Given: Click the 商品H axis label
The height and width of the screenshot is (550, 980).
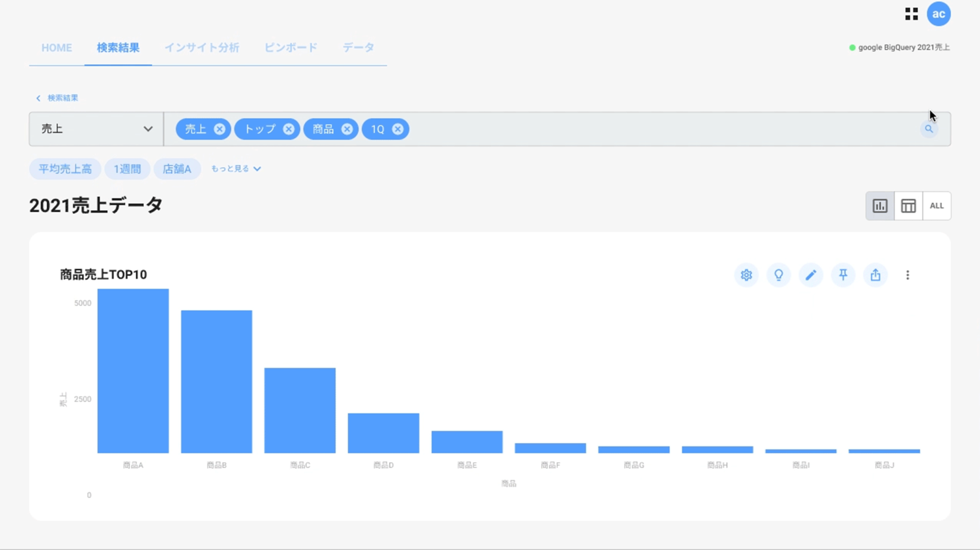Looking at the screenshot, I should (717, 465).
